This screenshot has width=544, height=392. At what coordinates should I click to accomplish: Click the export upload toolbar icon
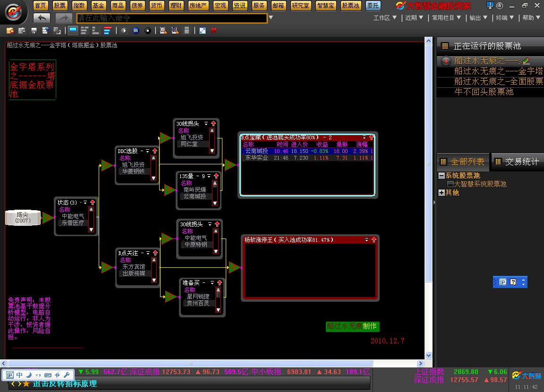(x=45, y=31)
